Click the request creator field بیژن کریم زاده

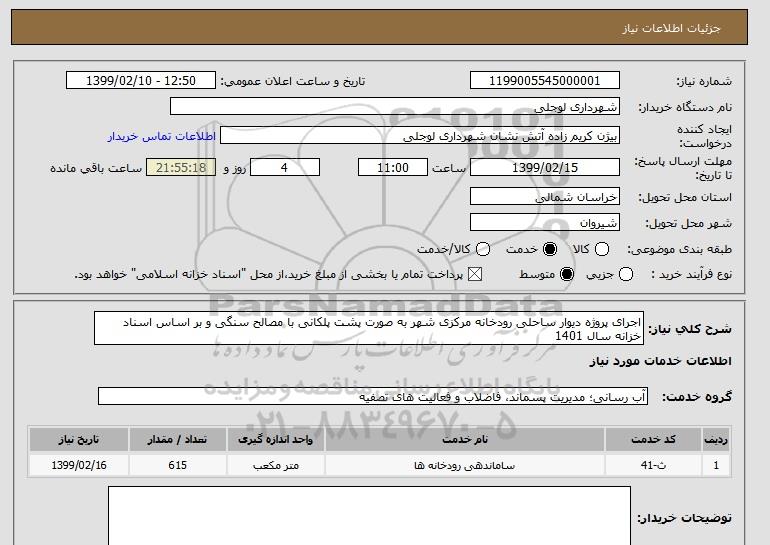(x=420, y=136)
